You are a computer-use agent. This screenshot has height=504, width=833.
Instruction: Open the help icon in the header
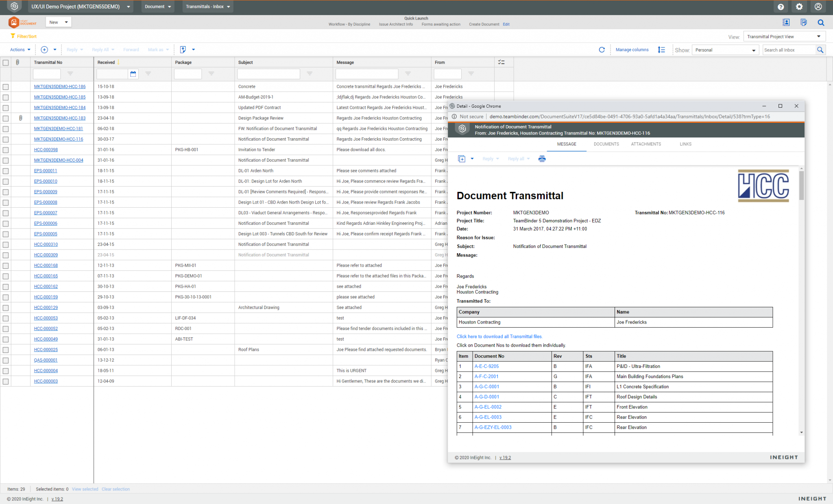tap(781, 7)
